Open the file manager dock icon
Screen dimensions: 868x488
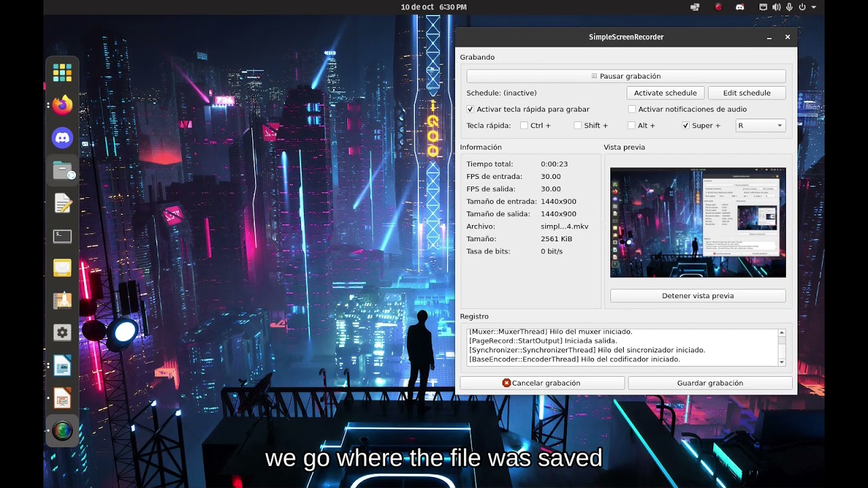(62, 171)
